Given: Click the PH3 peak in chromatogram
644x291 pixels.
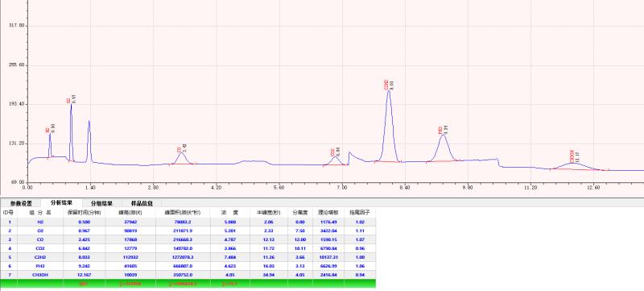Looking at the screenshot, I should [443, 135].
